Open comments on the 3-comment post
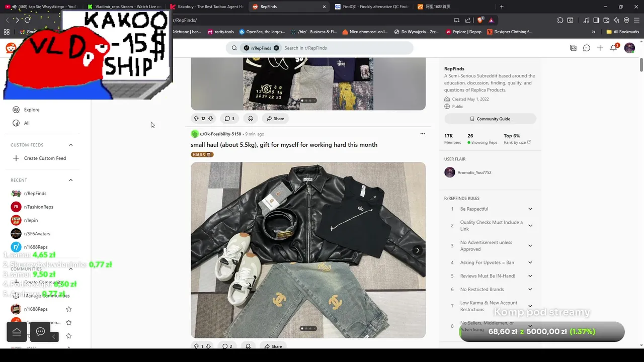Image resolution: width=644 pixels, height=362 pixels. (x=229, y=119)
